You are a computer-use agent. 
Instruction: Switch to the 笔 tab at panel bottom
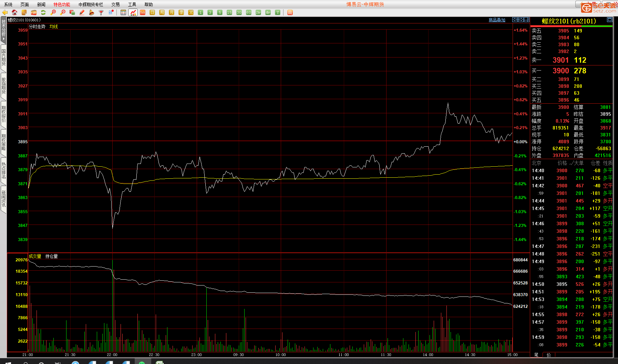(x=536, y=355)
